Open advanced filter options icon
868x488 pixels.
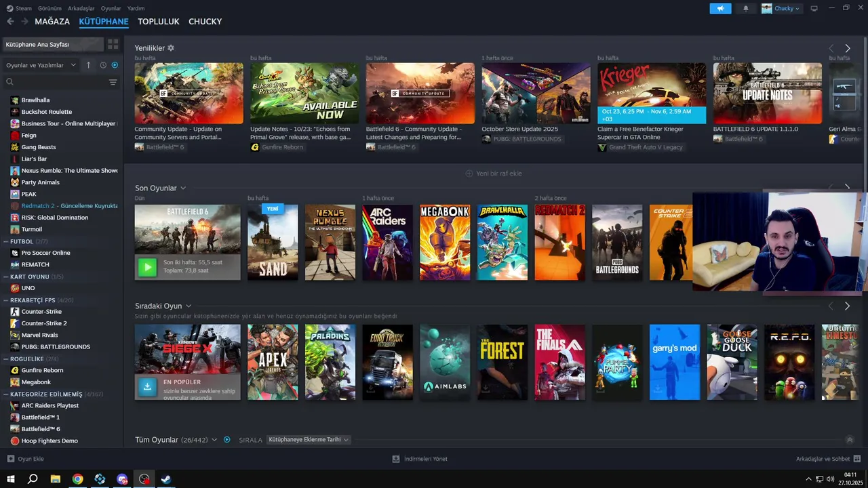pyautogui.click(x=113, y=82)
